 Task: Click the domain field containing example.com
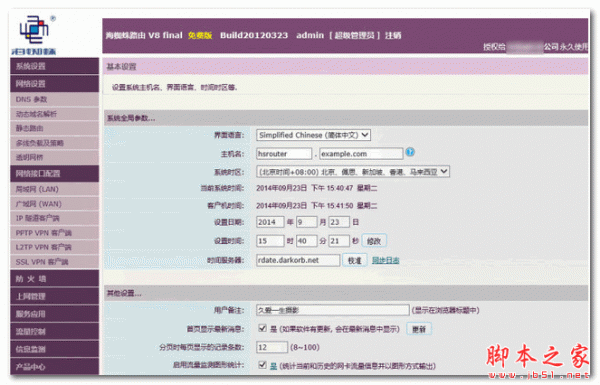tap(361, 153)
